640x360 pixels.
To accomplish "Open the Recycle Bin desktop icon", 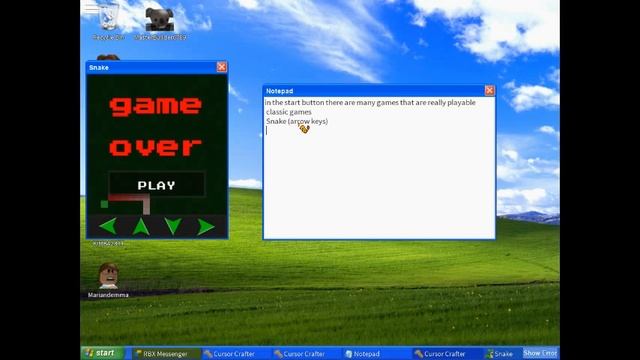I will point(109,21).
